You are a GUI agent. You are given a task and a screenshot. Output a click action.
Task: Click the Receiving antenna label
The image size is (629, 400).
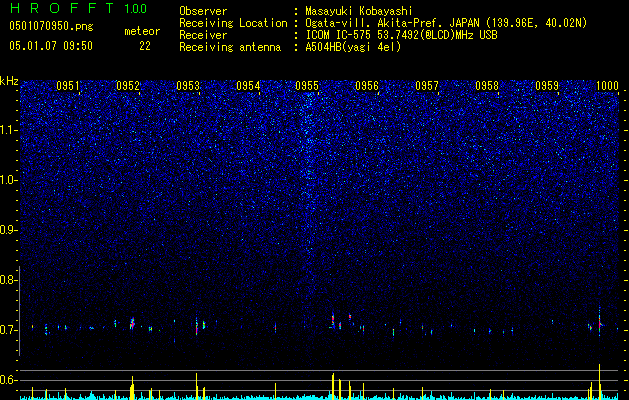tap(230, 47)
